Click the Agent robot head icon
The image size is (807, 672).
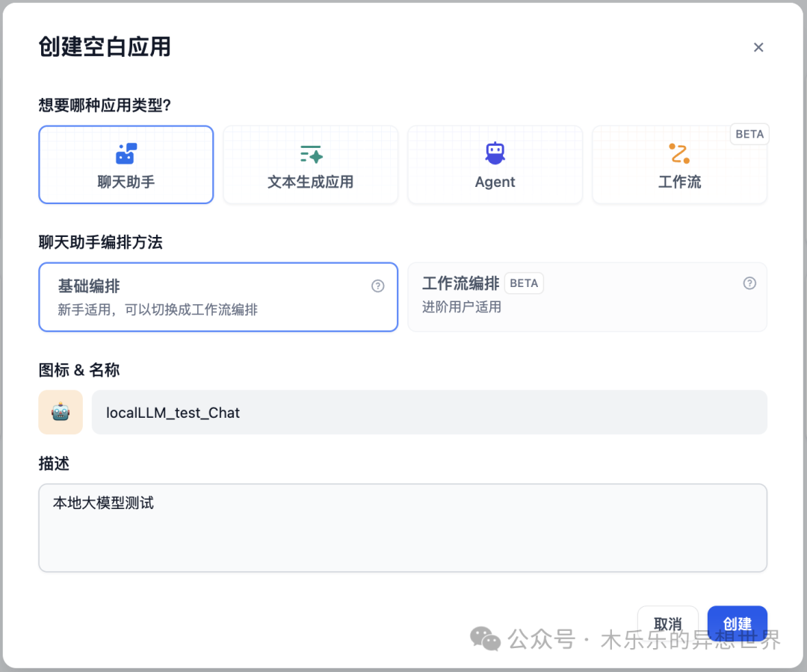pyautogui.click(x=495, y=153)
